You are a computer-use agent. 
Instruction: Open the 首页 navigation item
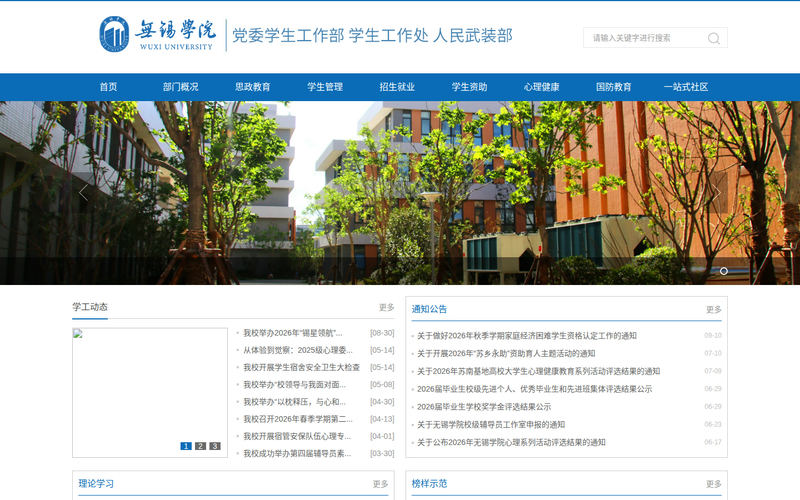tap(108, 87)
